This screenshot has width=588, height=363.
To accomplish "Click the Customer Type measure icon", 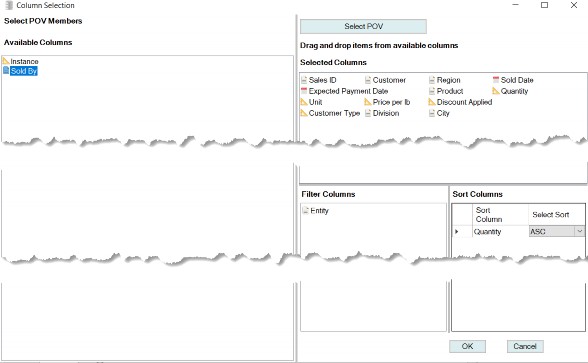I will tap(304, 113).
